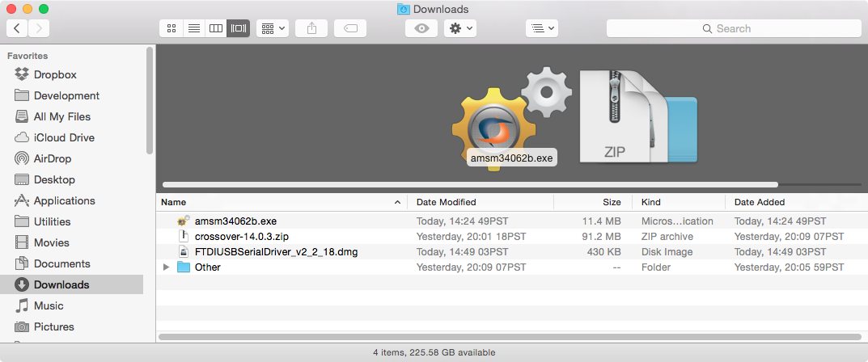
Task: Select AirDrop in the sidebar
Action: pos(71,158)
